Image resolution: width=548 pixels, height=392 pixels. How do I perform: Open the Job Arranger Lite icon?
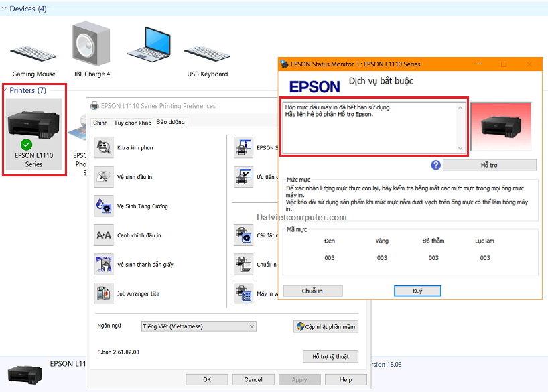104,293
